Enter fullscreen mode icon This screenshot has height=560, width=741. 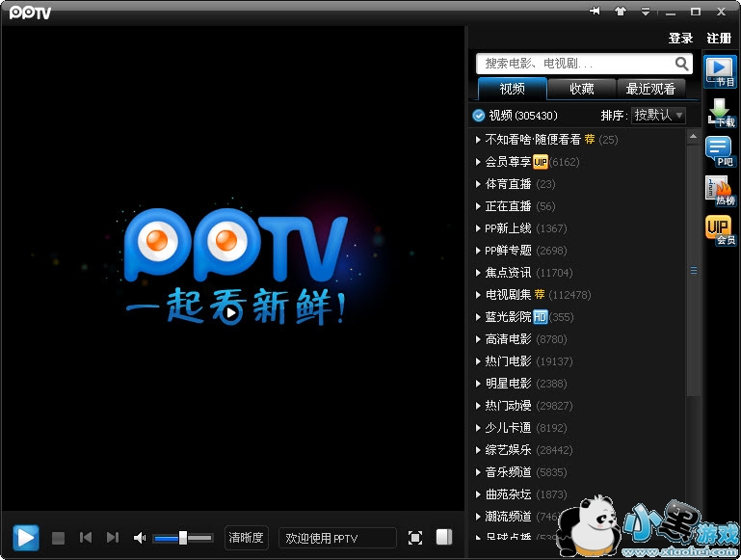pos(415,538)
